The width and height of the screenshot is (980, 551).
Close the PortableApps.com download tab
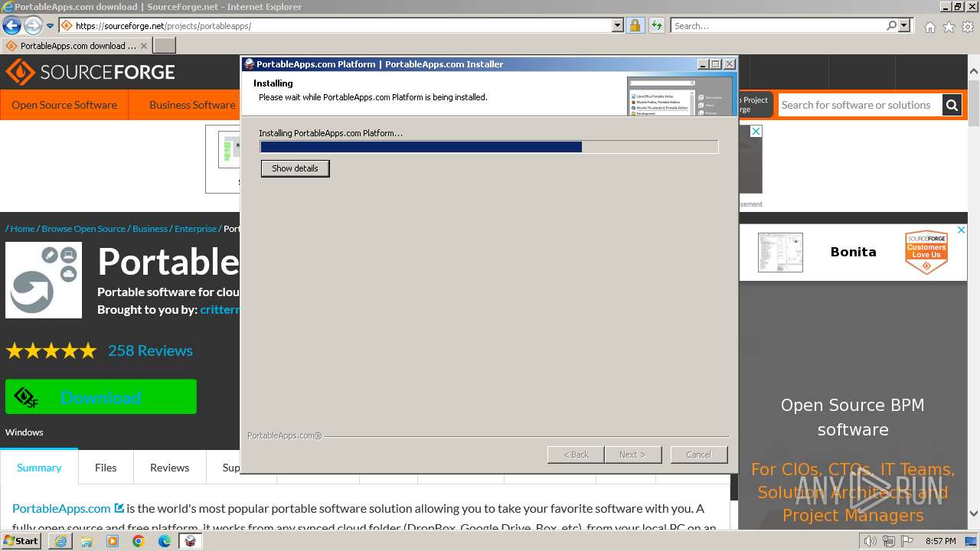coord(143,46)
